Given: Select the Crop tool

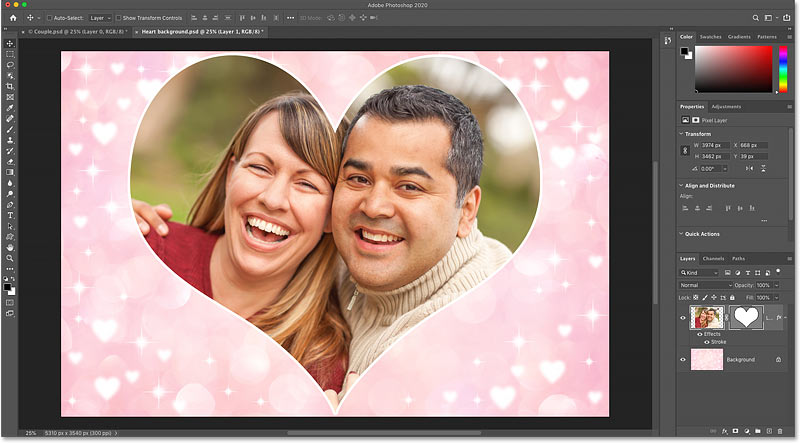Looking at the screenshot, I should pos(10,86).
